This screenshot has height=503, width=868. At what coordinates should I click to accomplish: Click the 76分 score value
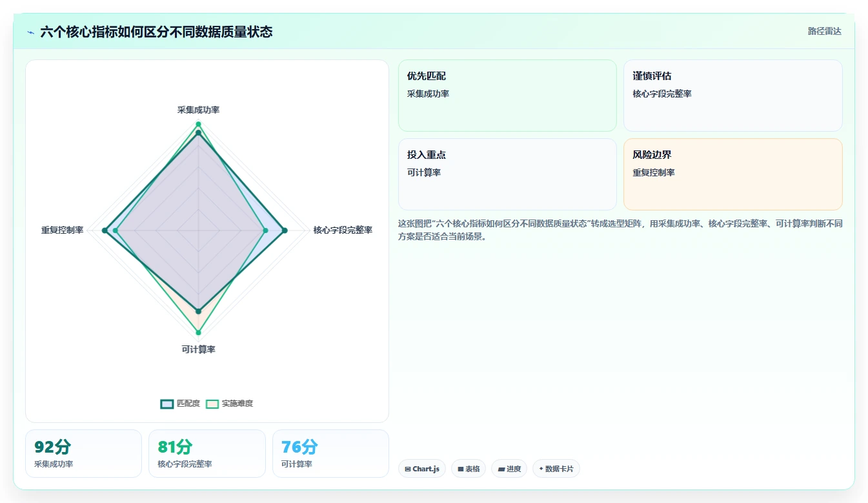pos(299,447)
